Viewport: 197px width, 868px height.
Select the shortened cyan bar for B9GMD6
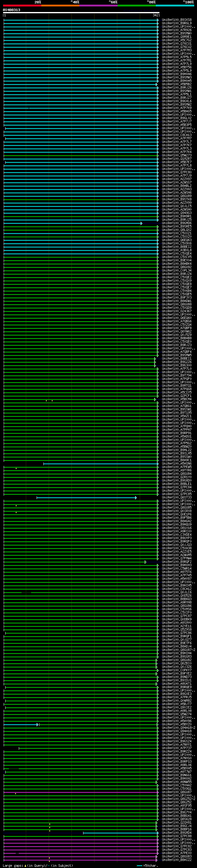coord(73,224)
